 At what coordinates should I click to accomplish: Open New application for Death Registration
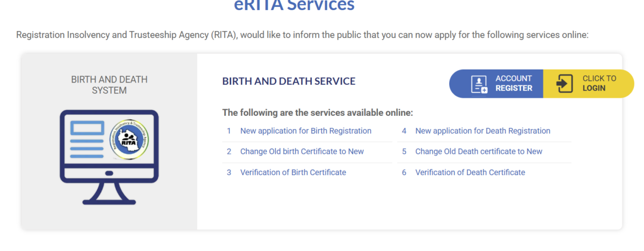482,131
